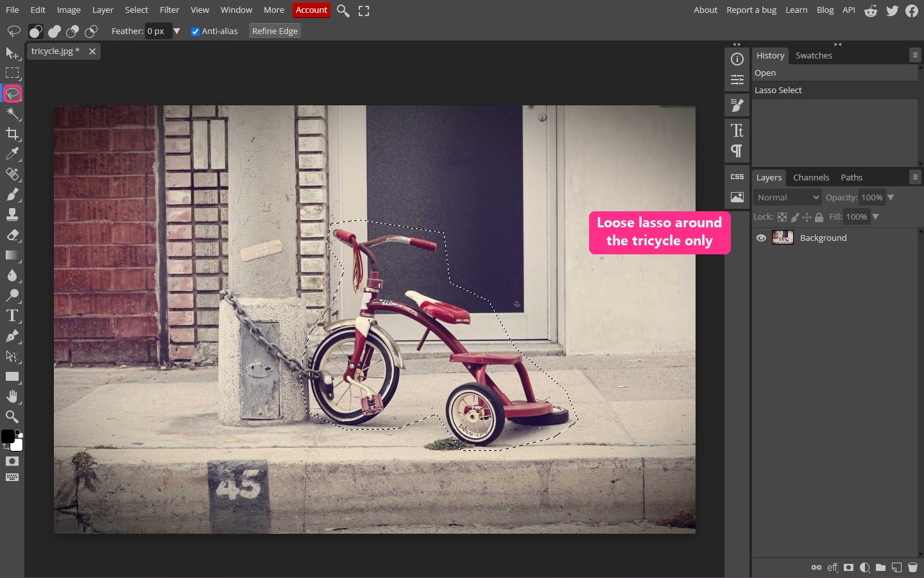The height and width of the screenshot is (578, 924).
Task: Open the History panel options menu
Action: [x=915, y=55]
